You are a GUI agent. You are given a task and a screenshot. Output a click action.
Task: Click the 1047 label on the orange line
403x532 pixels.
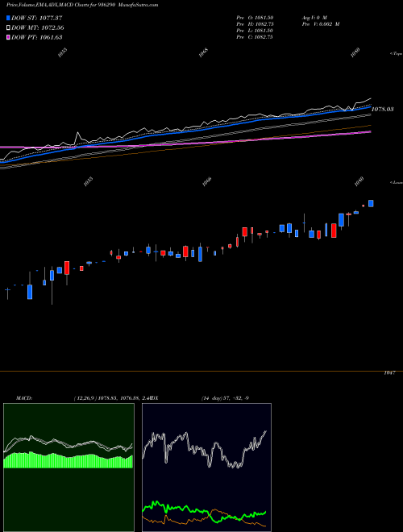click(x=389, y=373)
